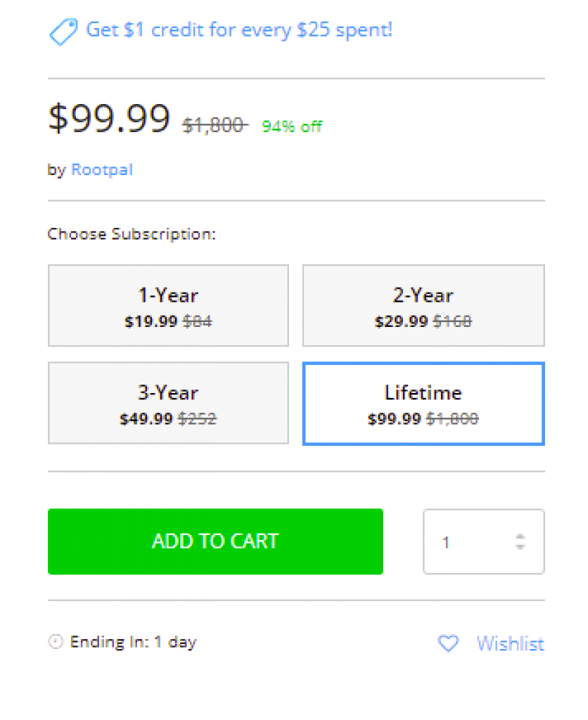Click the large $99.99 main price
Screen dimensions: 588x720
tap(109, 118)
